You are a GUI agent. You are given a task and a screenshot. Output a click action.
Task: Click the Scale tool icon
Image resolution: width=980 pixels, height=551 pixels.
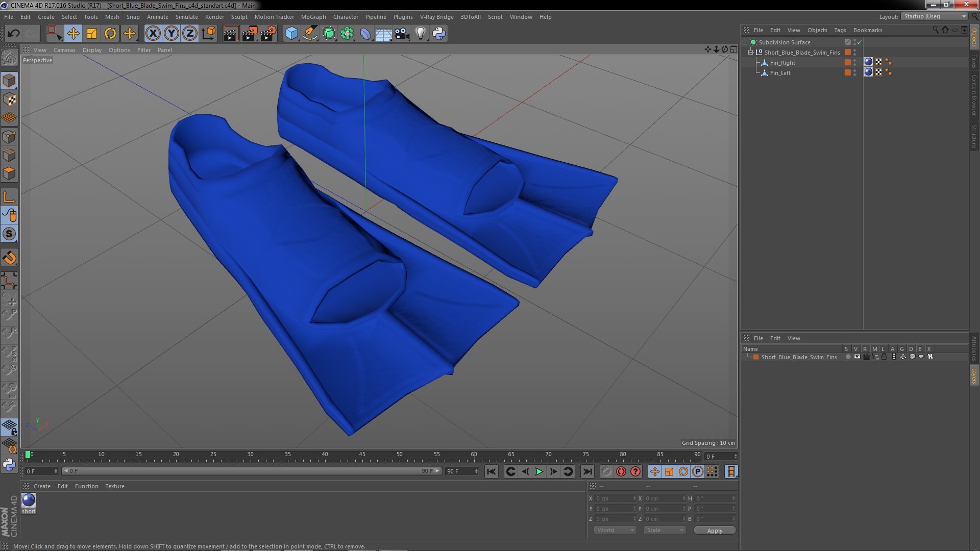[92, 34]
